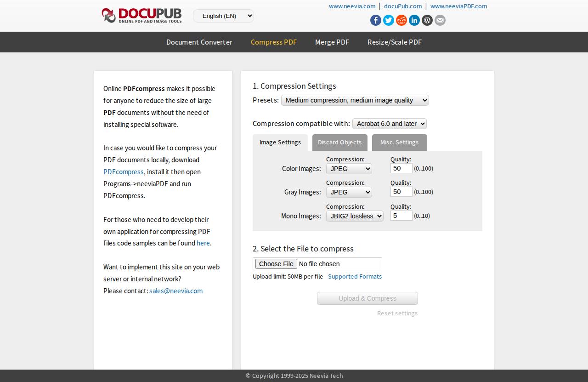
Task: Open the Supported Formats link
Action: click(x=355, y=276)
